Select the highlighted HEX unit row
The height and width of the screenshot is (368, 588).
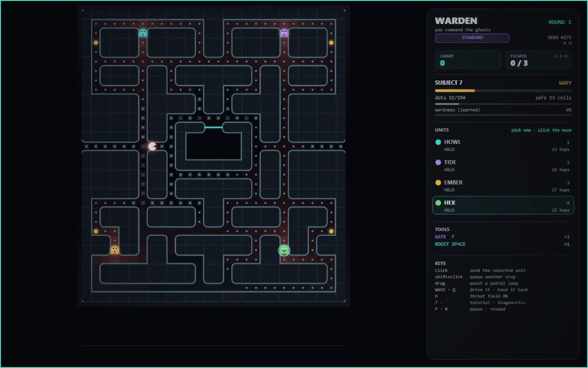503,205
